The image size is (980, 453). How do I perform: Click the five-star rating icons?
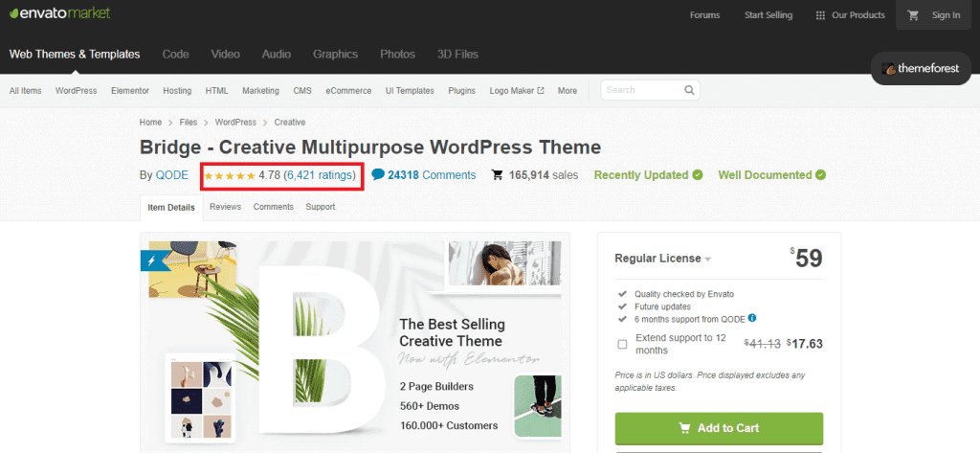(x=230, y=176)
